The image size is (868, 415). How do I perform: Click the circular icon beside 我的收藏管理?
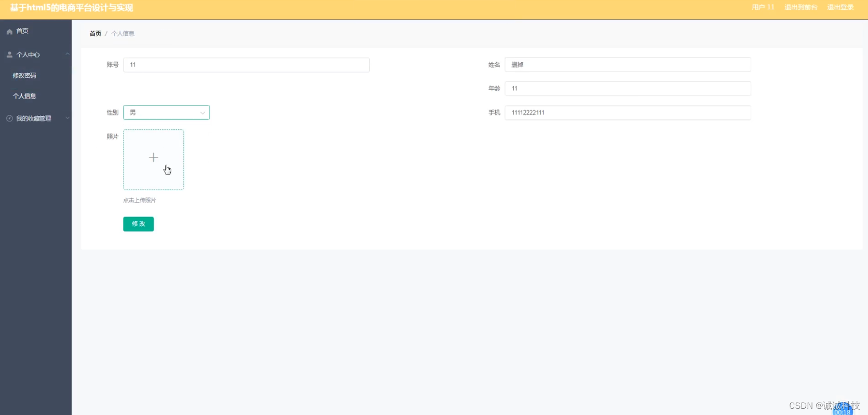9,118
